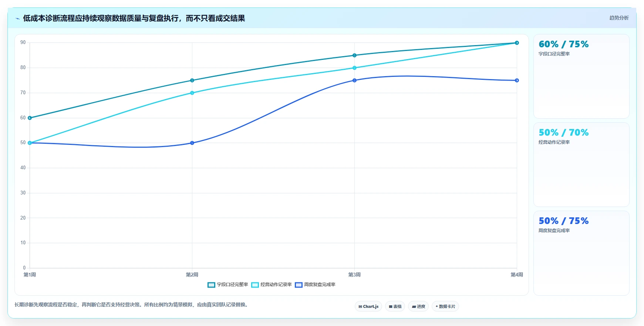Select the 表格 pill tag
The height and width of the screenshot is (326, 644).
[x=395, y=306]
